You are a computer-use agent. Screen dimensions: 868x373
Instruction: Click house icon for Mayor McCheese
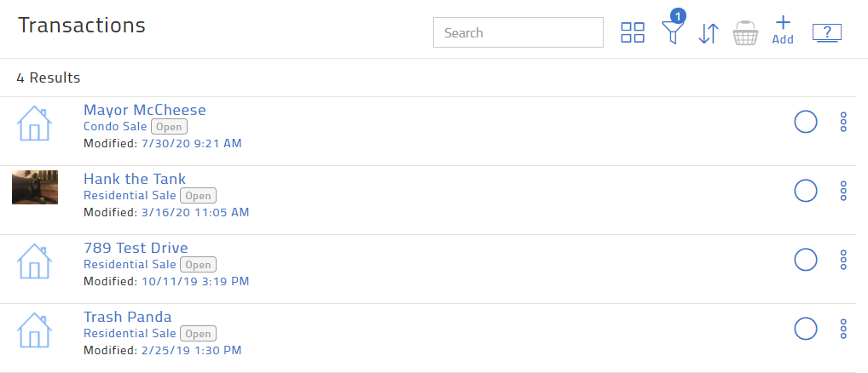pos(34,123)
